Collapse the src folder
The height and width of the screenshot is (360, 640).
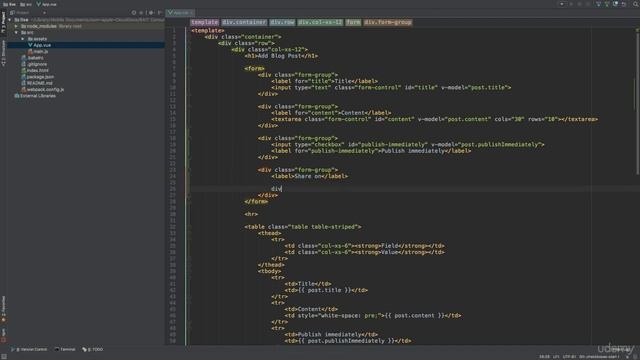(16, 33)
